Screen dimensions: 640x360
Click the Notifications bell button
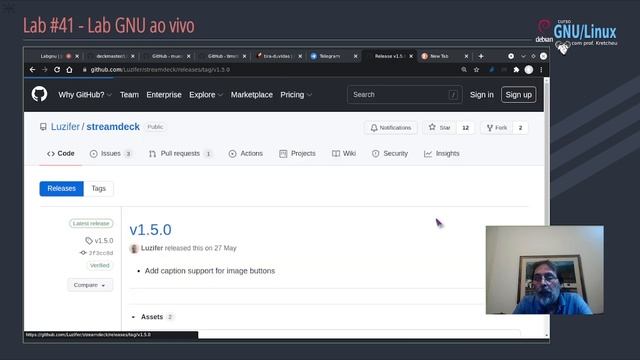[x=391, y=128]
